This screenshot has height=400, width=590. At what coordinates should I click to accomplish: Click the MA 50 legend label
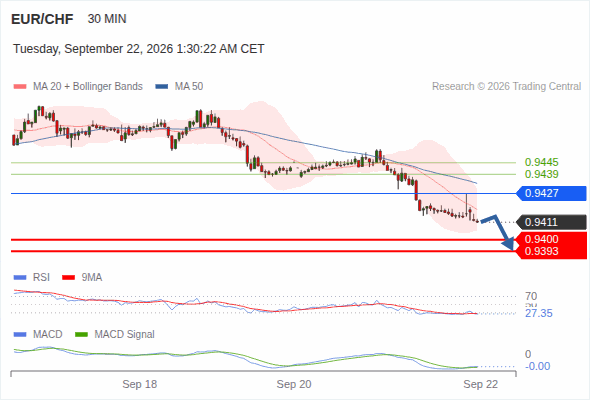(x=189, y=87)
